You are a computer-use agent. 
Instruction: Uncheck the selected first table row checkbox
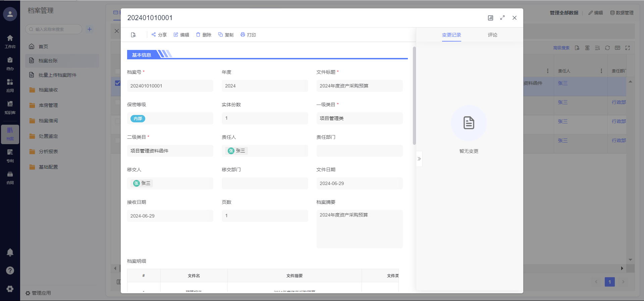click(x=117, y=83)
